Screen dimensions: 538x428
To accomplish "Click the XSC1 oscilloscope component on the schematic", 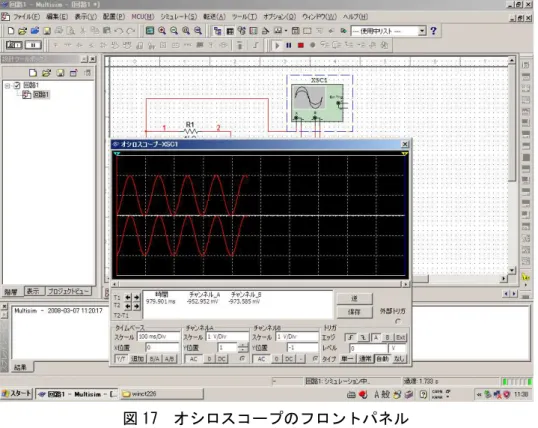I will (317, 102).
